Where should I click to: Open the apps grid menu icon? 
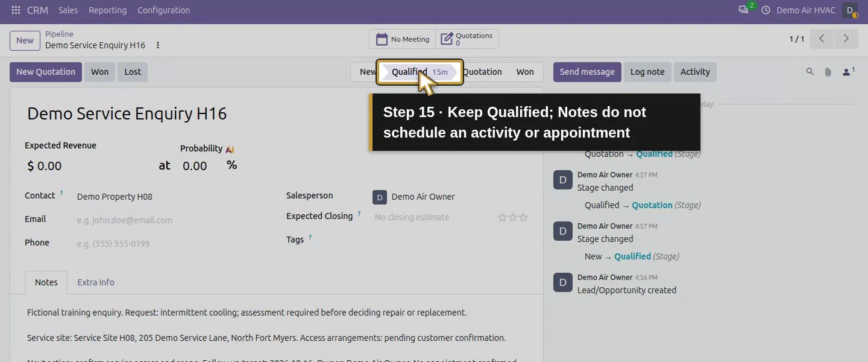click(x=16, y=10)
